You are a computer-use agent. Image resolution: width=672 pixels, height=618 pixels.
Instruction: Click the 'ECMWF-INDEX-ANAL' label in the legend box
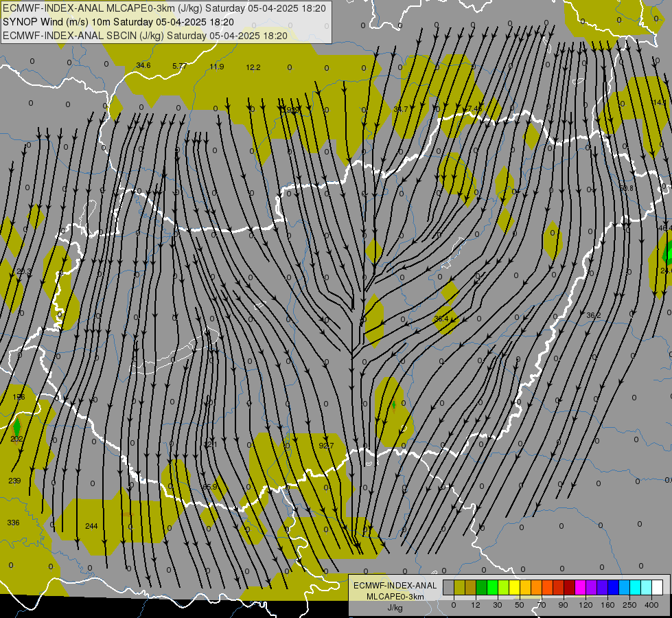tap(395, 586)
